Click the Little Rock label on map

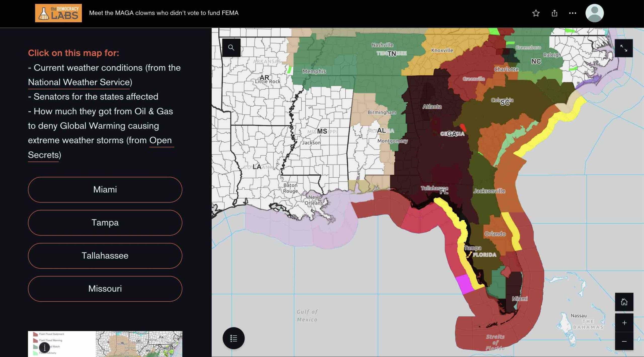click(268, 82)
